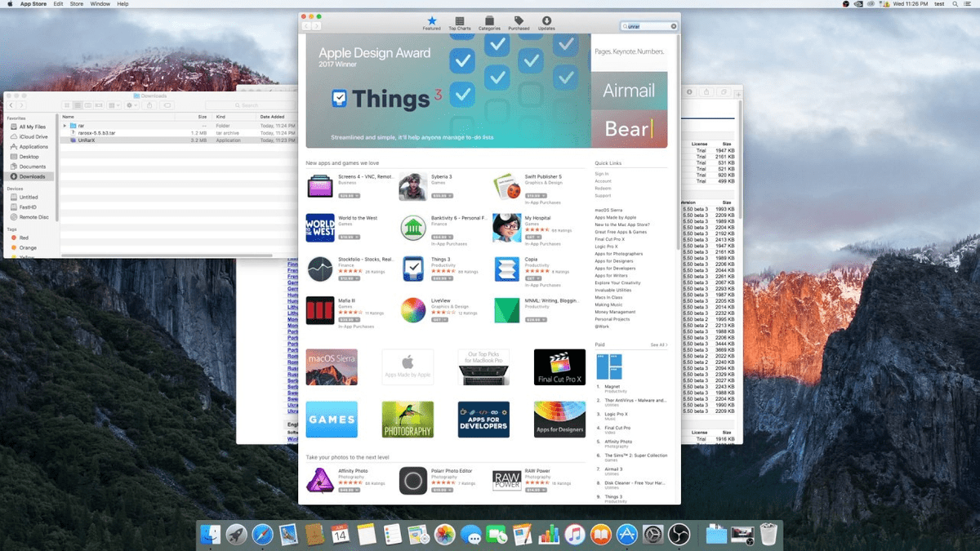Screen dimensions: 980x551
Task: Switch Finder to column view
Action: click(x=88, y=105)
